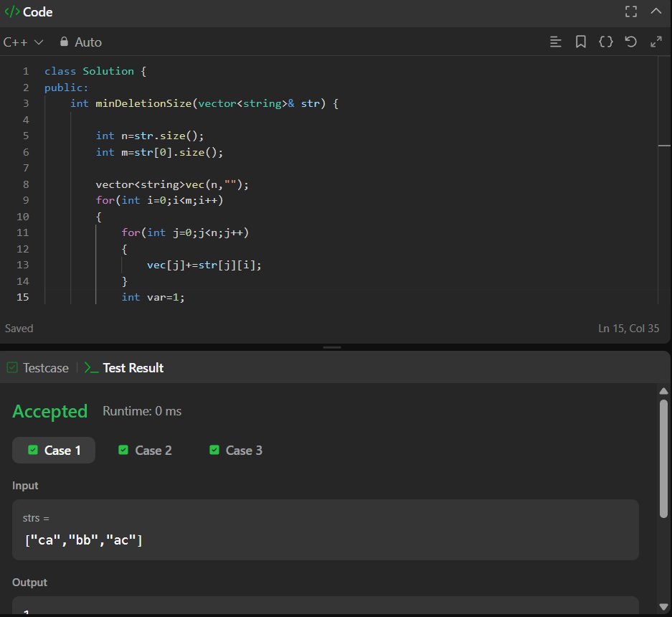Viewport: 672px width, 617px height.
Task: Select the Case 1 button
Action: coord(53,450)
